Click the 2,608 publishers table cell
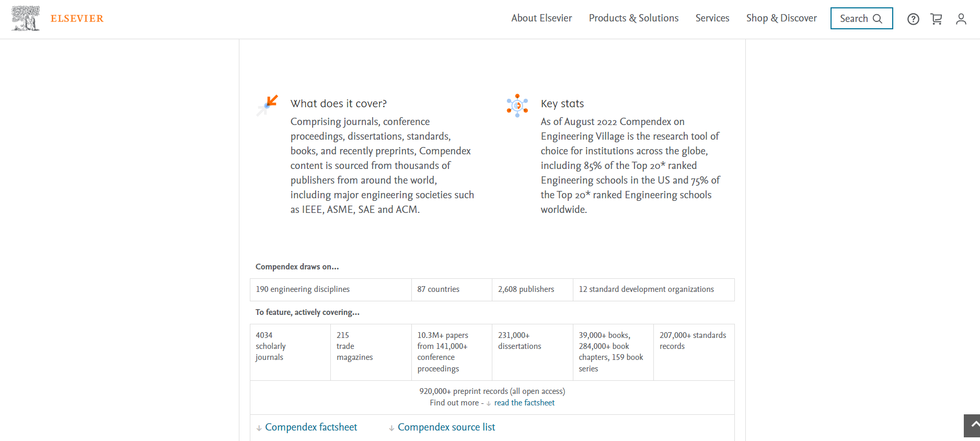The width and height of the screenshot is (980, 441). click(532, 289)
